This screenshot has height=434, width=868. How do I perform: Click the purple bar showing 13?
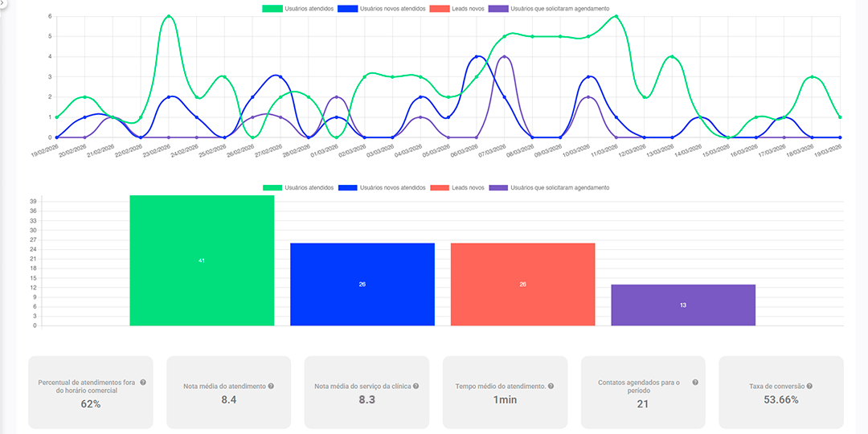683,305
